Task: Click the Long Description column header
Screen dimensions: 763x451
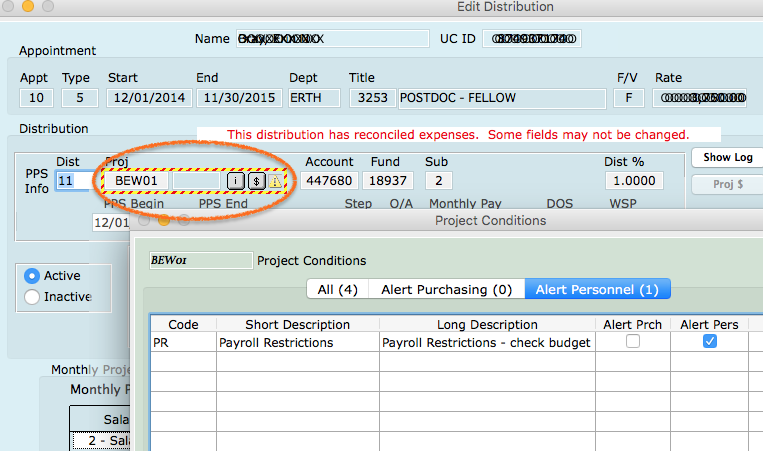Action: tap(487, 324)
